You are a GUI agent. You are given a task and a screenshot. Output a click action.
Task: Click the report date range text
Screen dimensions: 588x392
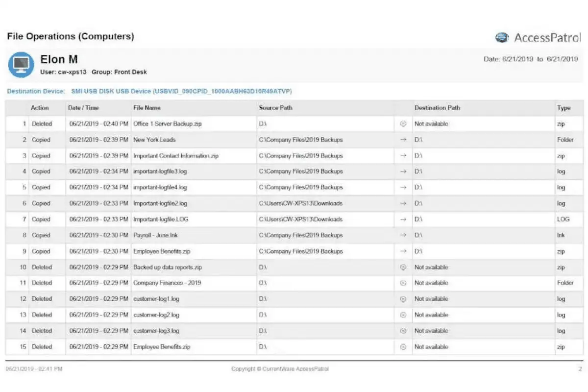click(531, 59)
